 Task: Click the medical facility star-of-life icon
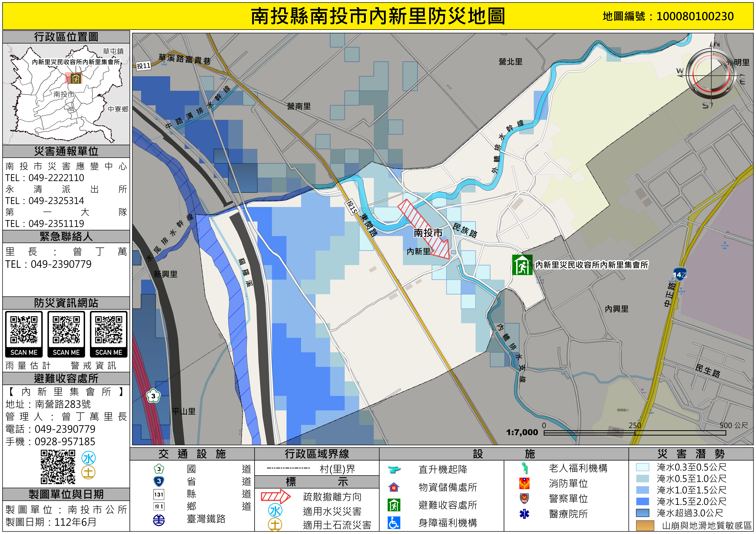524,514
